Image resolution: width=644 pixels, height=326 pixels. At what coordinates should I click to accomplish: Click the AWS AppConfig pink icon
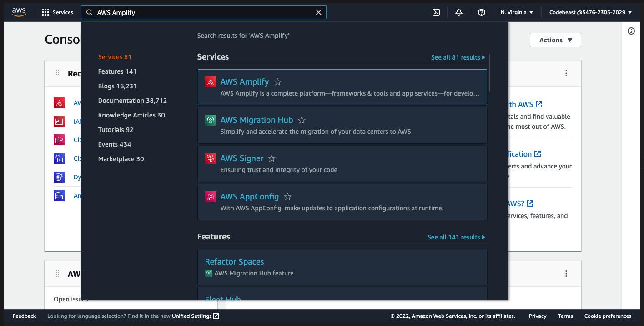[210, 197]
